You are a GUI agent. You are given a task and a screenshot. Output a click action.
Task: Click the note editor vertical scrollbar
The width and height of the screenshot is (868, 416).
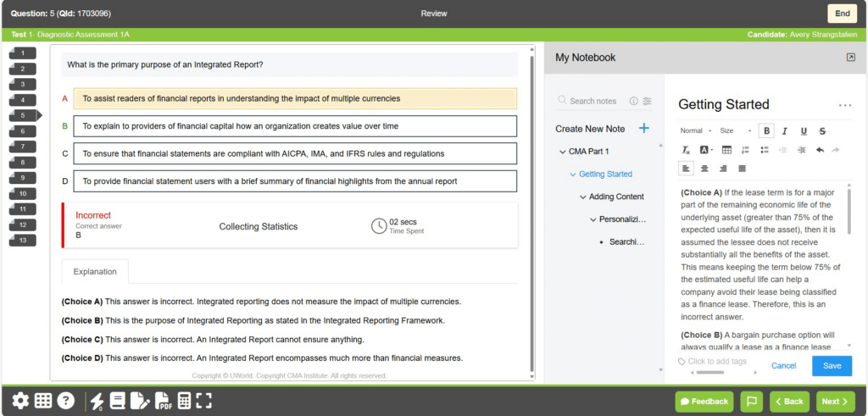tap(849, 213)
